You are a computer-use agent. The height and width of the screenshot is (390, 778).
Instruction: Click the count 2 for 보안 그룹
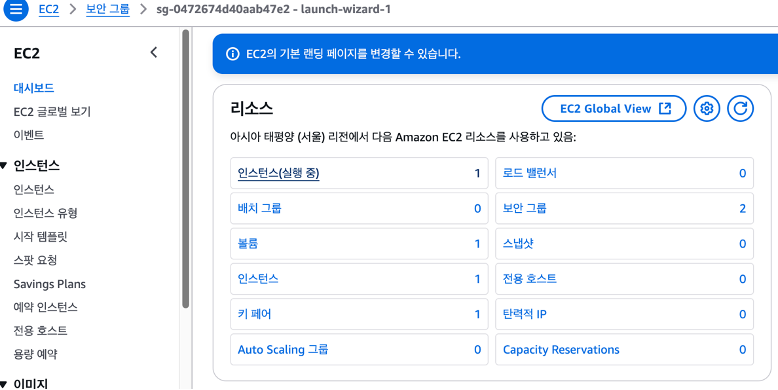742,208
